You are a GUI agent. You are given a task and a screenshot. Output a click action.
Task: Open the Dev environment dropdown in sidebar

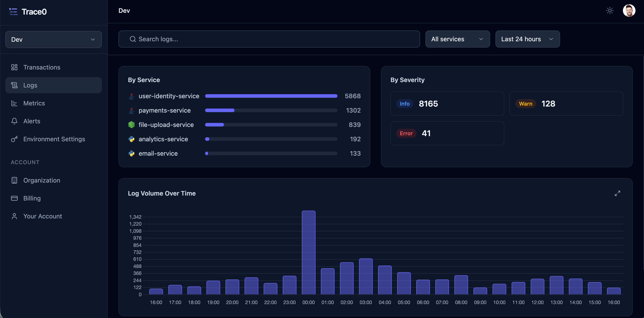click(53, 39)
